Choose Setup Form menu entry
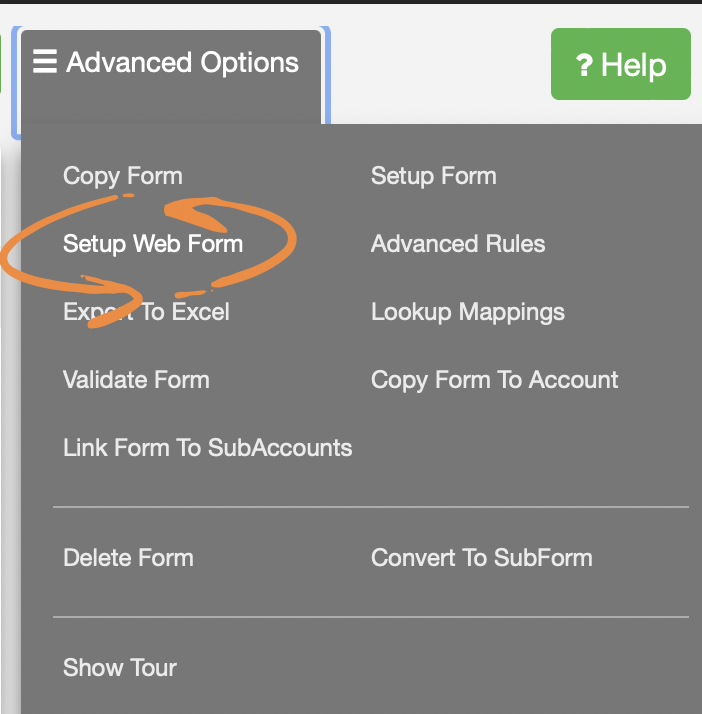This screenshot has width=702, height=714. 433,176
